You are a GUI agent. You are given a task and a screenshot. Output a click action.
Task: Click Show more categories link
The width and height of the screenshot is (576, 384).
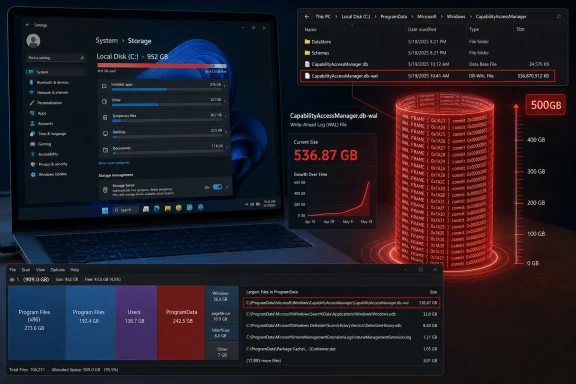pos(114,163)
